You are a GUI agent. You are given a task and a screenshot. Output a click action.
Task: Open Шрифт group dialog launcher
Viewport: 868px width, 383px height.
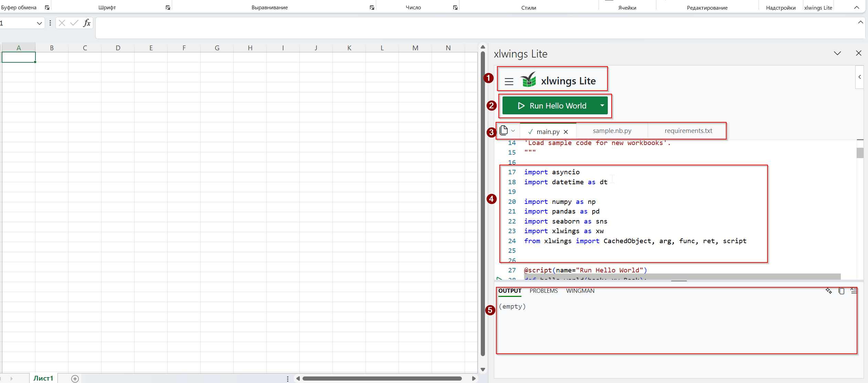point(168,8)
